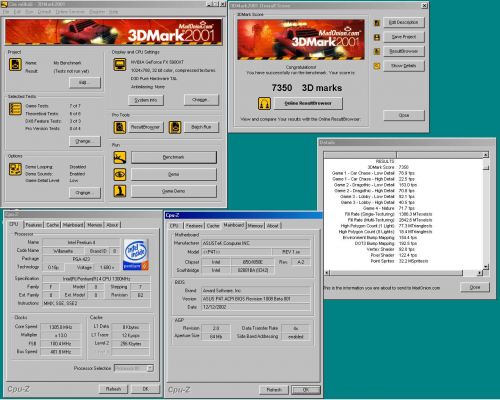The height and width of the screenshot is (400, 500).
Task: Click the joystick icon beside Game Demo
Action: pos(120,191)
